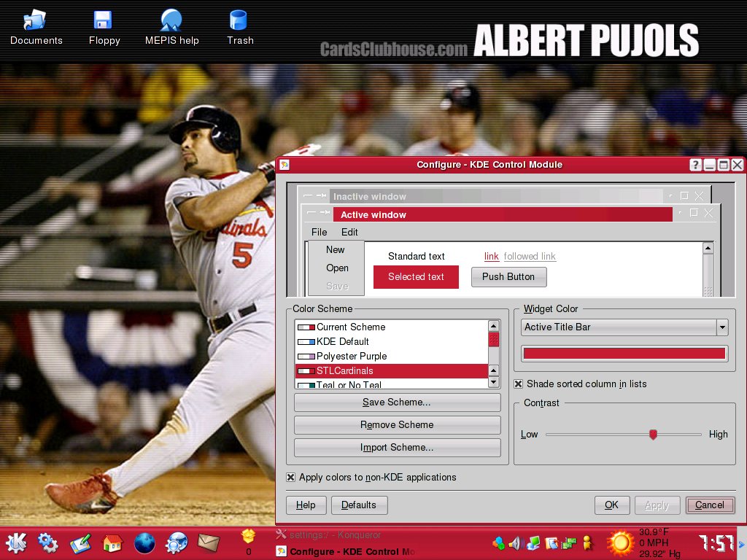
Task: Click the Contrast slider handle
Action: click(x=653, y=435)
